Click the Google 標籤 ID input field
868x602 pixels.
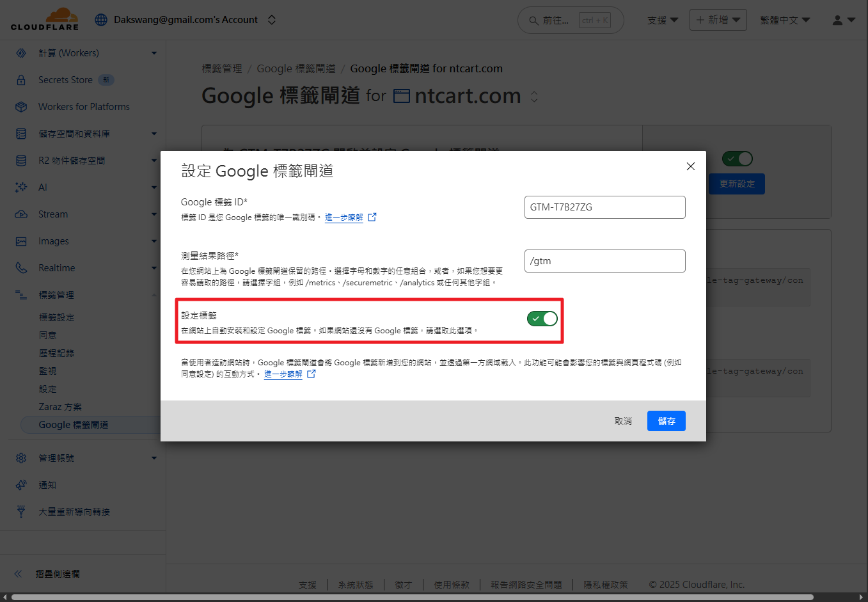coord(604,207)
